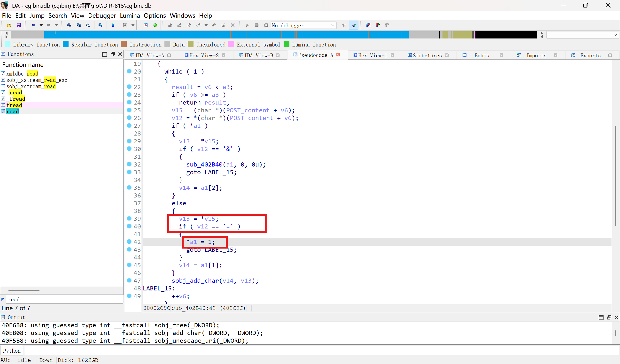Expand the dropdown beside the A icon
This screenshot has height=364, width=620.
point(133,25)
